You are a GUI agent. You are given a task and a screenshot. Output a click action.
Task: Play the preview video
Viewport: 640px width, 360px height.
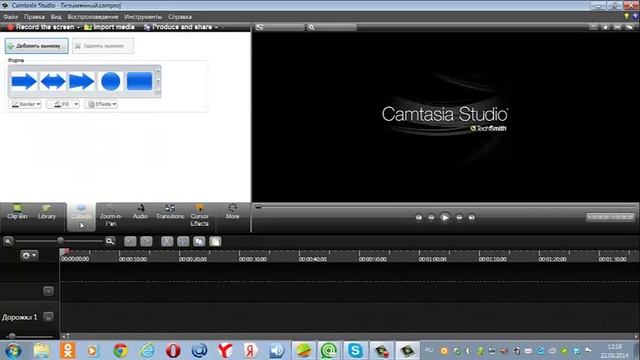tap(445, 218)
